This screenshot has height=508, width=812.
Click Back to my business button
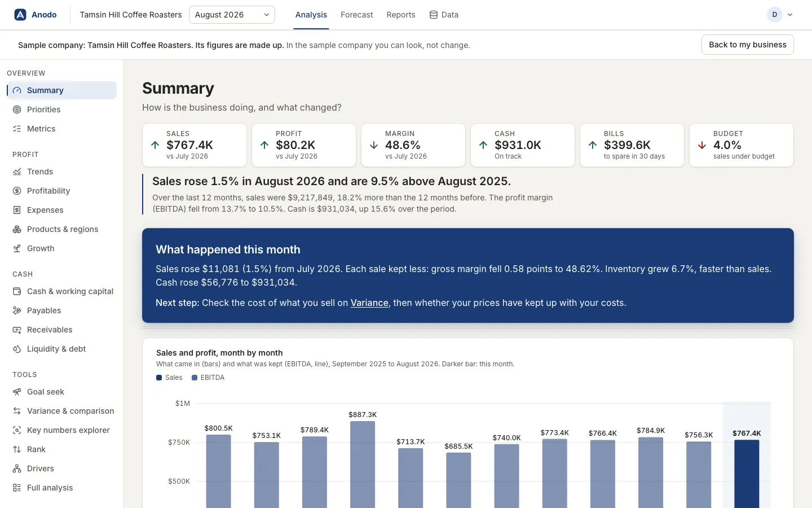click(x=748, y=45)
